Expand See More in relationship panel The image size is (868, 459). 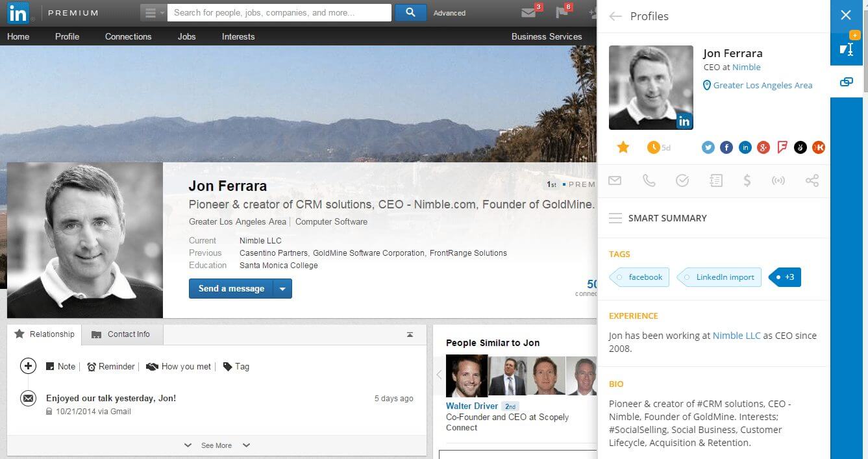216,445
